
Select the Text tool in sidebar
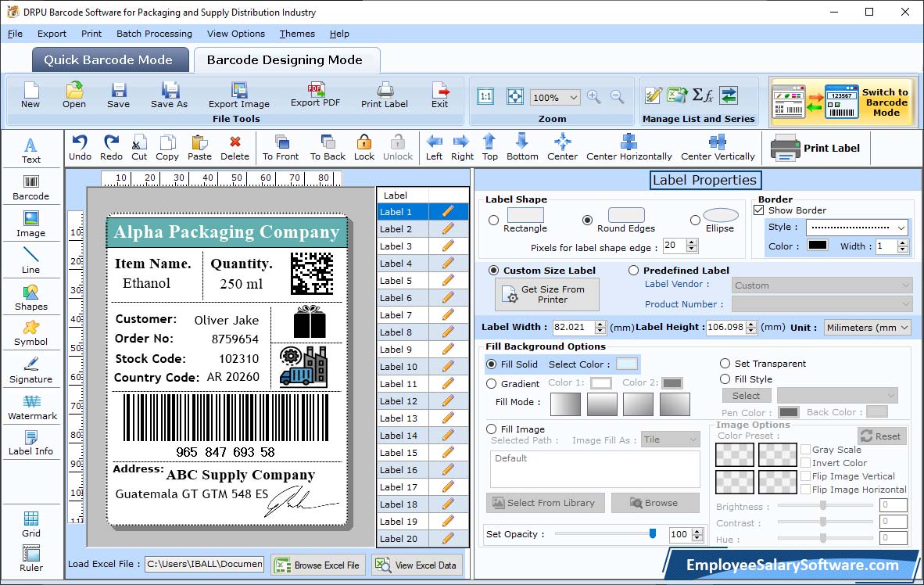point(30,150)
